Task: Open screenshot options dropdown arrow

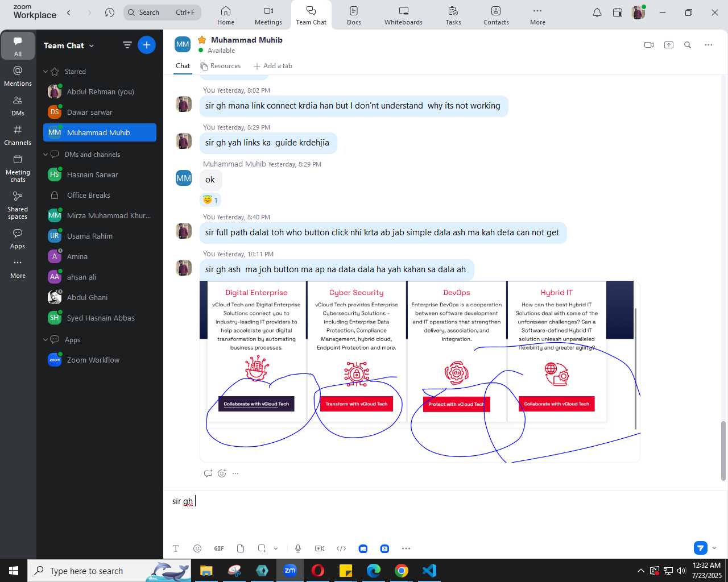Action: coord(276,548)
